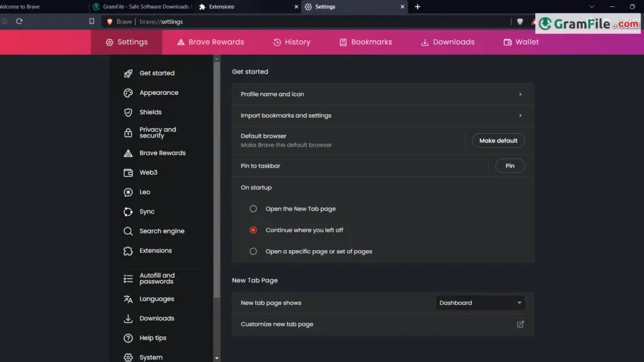Bookmark this page using the bookmark icon
Screen dimensions: 644x362
(92, 21)
